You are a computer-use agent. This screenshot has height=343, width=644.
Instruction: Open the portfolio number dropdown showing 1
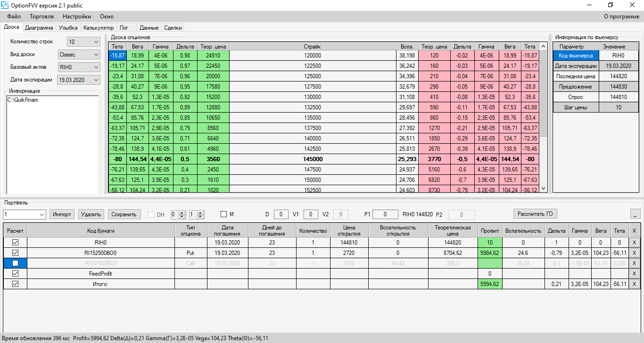[25, 214]
